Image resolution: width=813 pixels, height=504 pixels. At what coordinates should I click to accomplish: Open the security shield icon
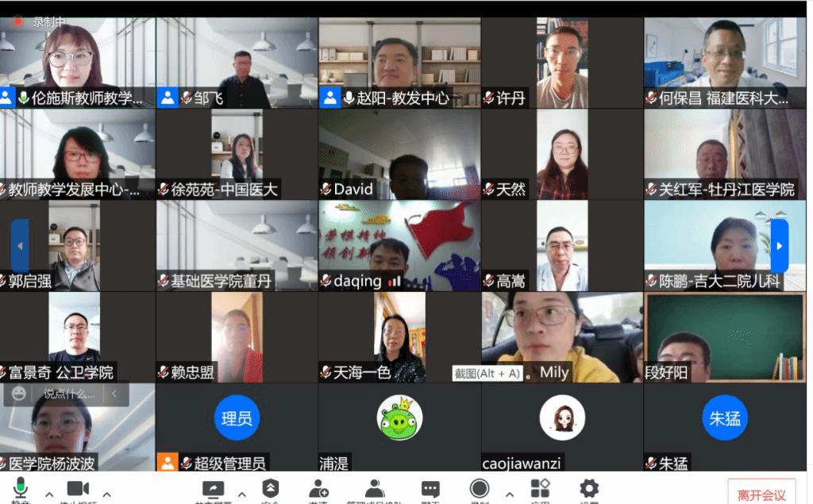270,489
